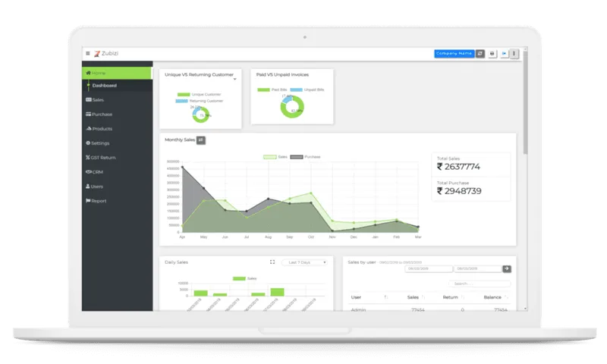Sort table by Balance column

[x=495, y=297]
